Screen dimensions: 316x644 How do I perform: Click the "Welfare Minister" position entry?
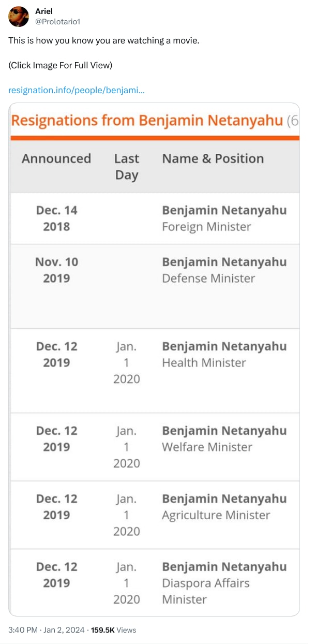[207, 447]
